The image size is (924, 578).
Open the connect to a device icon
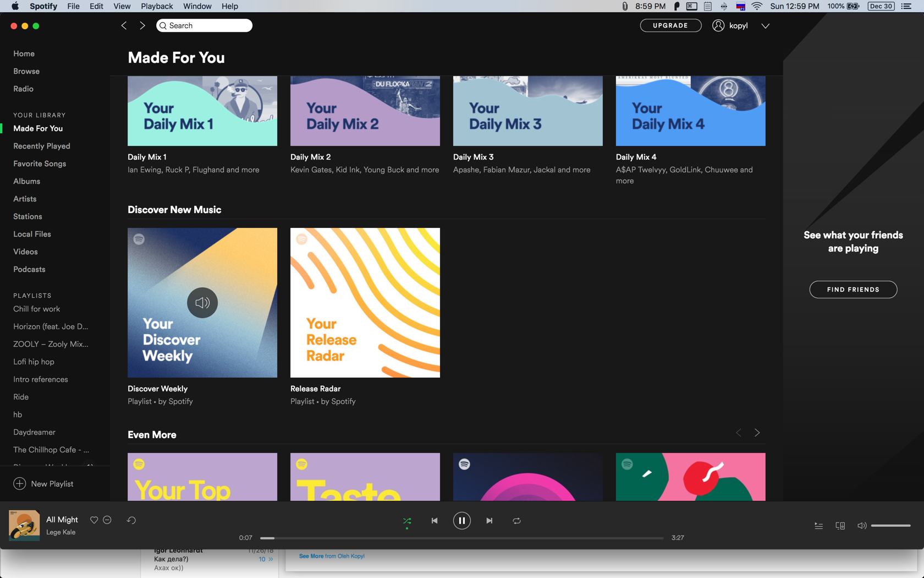(840, 526)
